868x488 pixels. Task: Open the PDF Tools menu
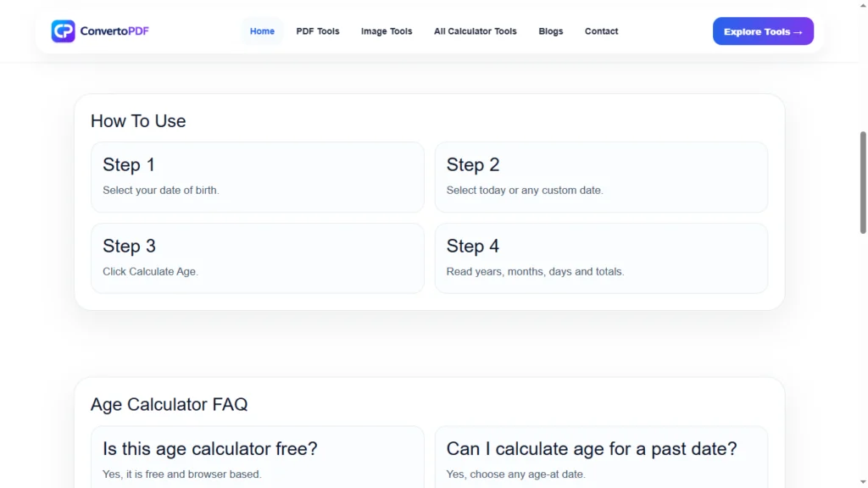click(x=318, y=31)
